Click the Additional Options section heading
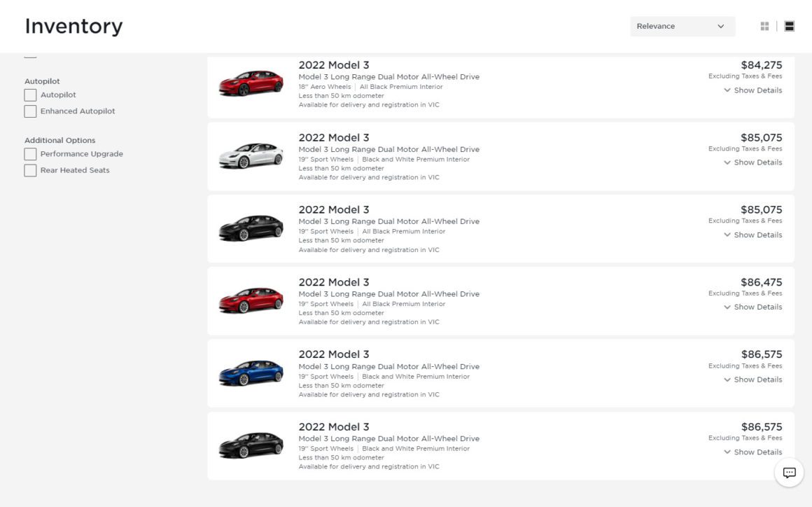This screenshot has height=507, width=812. (x=60, y=140)
